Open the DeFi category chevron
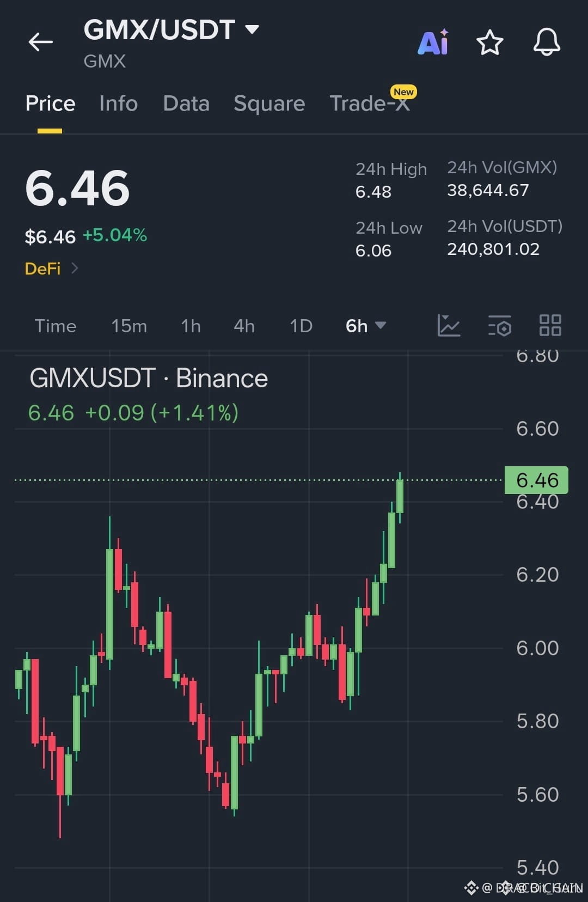The height and width of the screenshot is (902, 588). 75,268
